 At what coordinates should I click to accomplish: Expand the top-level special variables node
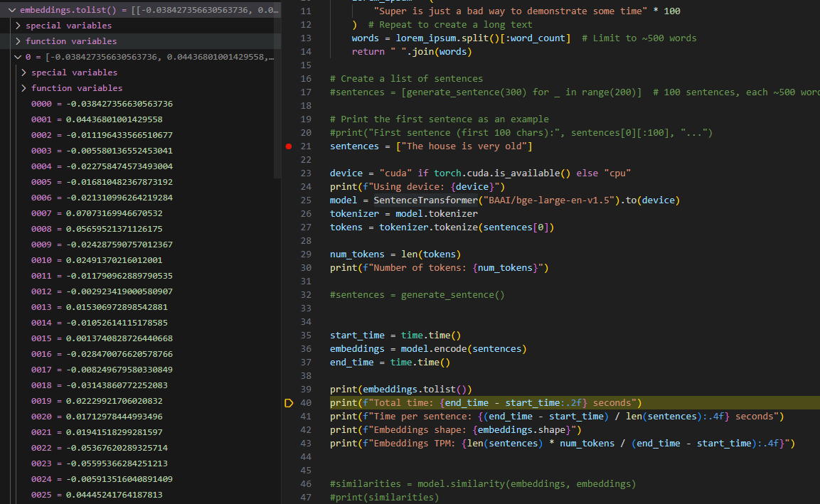click(18, 26)
